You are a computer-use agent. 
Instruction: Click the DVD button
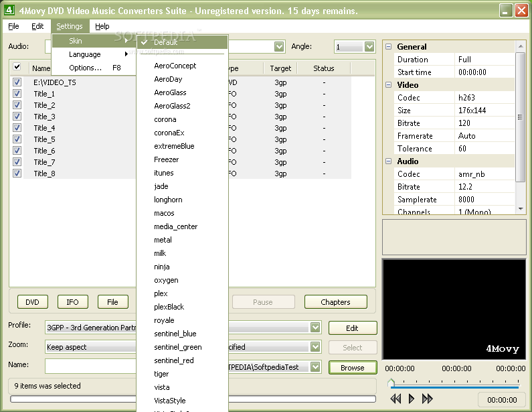pos(33,302)
